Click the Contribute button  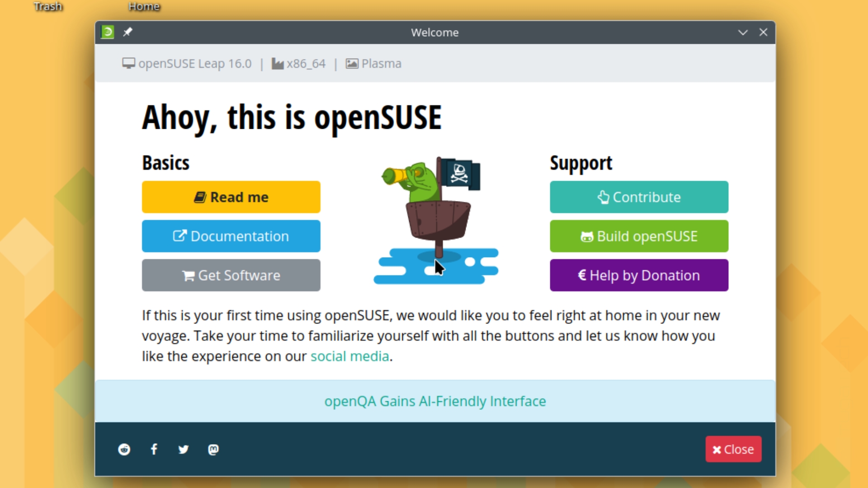point(639,197)
